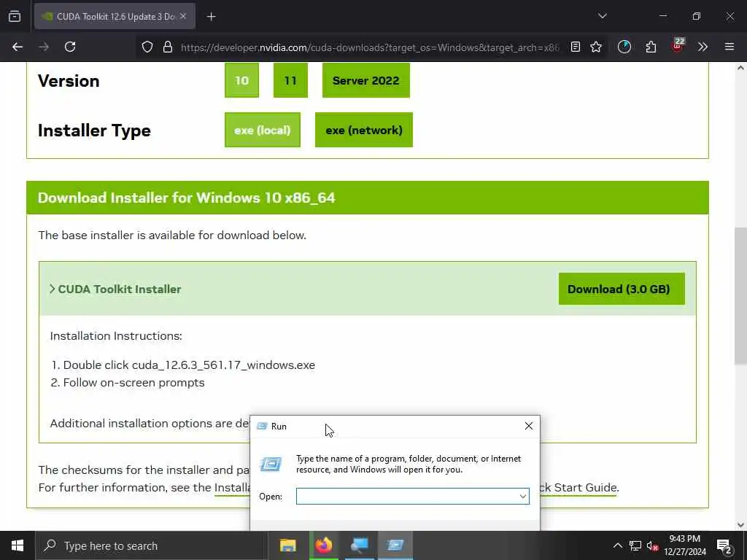Open the circular blue extension icon
The height and width of the screenshot is (560, 747).
[x=624, y=47]
